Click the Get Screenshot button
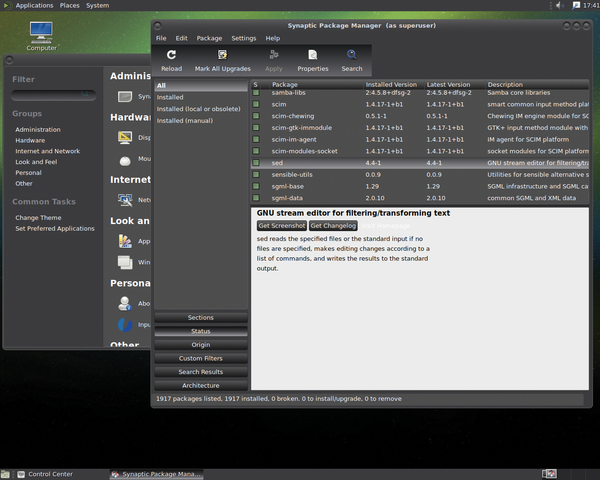Image resolution: width=600 pixels, height=480 pixels. tap(282, 226)
